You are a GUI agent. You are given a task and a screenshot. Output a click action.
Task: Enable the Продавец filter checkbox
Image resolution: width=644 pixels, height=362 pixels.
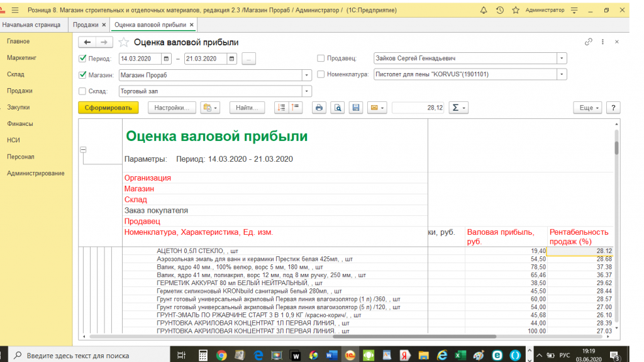coord(321,58)
